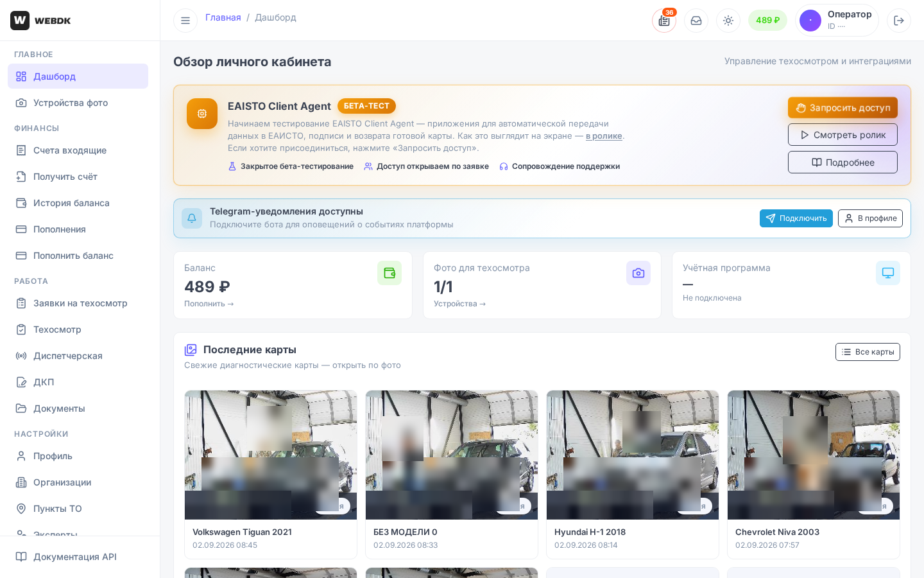The image size is (924, 578).
Task: Click the БЕТА-ТЕСТ badge
Action: [366, 106]
